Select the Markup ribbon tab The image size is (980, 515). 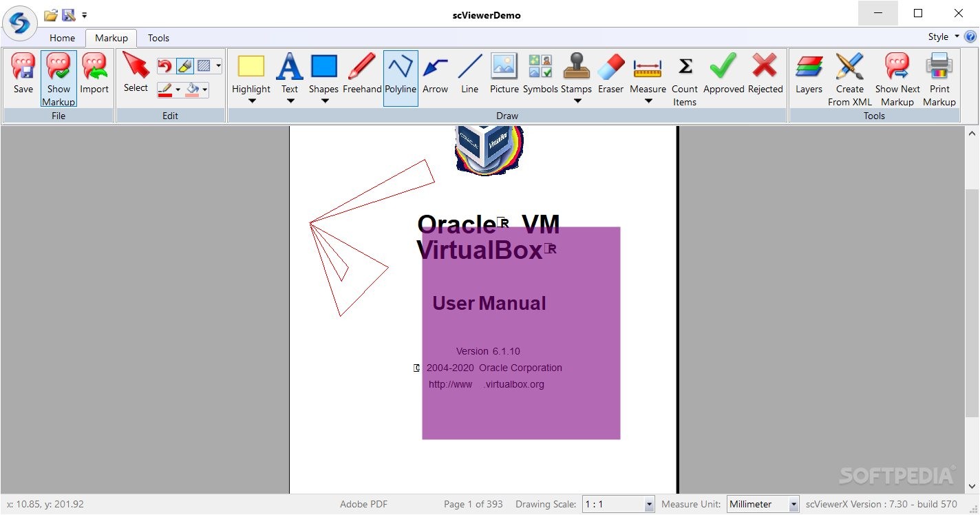tap(111, 38)
